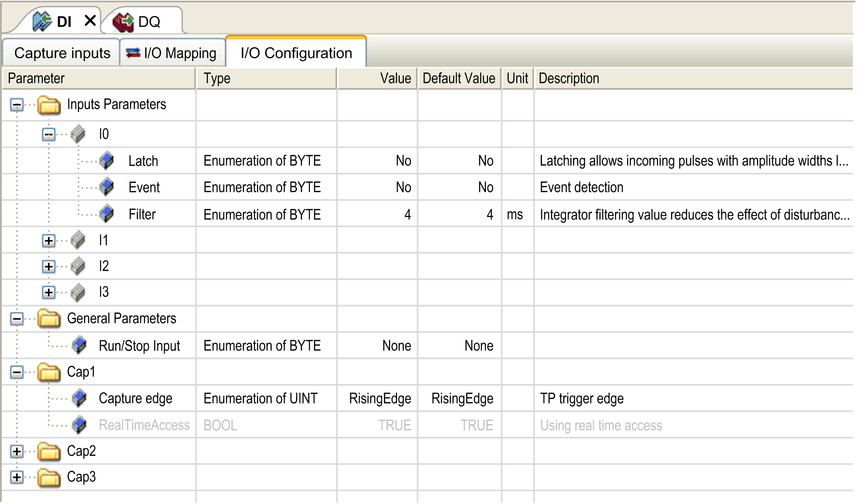Click the Cap3 folder icon
The height and width of the screenshot is (504, 859).
49,478
